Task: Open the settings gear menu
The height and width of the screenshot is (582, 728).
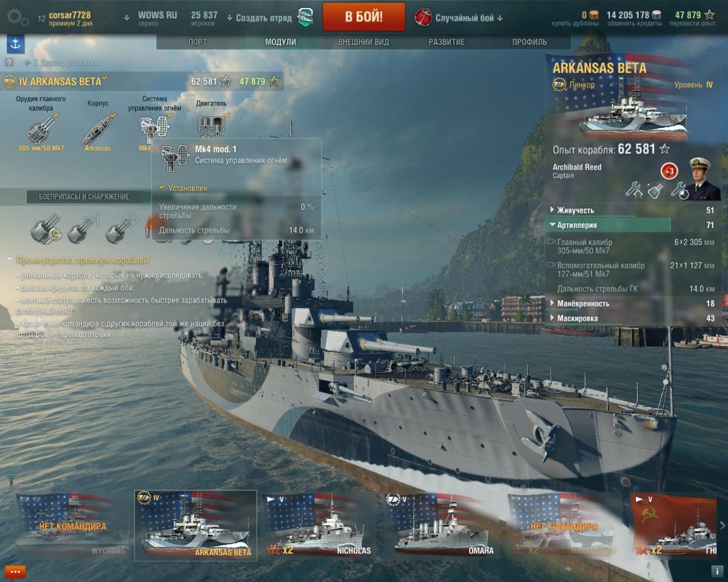Action: (16, 18)
